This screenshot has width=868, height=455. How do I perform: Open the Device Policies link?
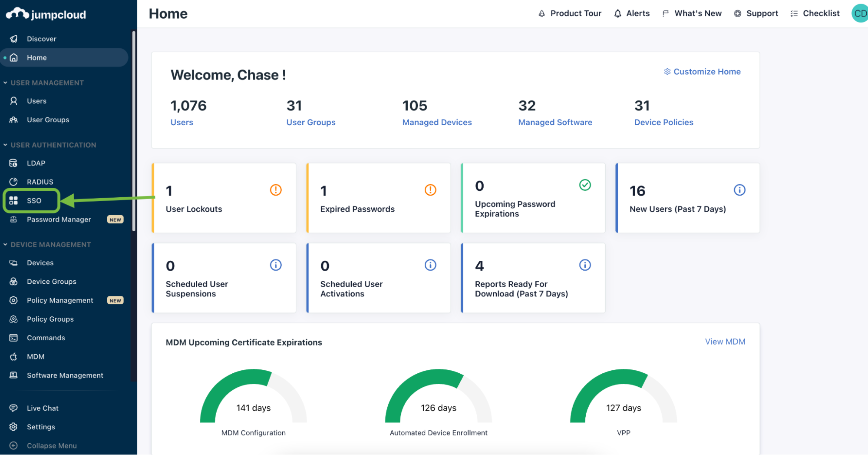tap(663, 122)
